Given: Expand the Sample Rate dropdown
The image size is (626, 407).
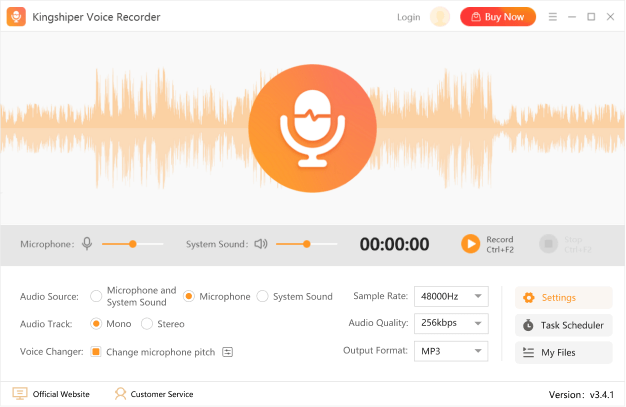Looking at the screenshot, I should pyautogui.click(x=451, y=296).
